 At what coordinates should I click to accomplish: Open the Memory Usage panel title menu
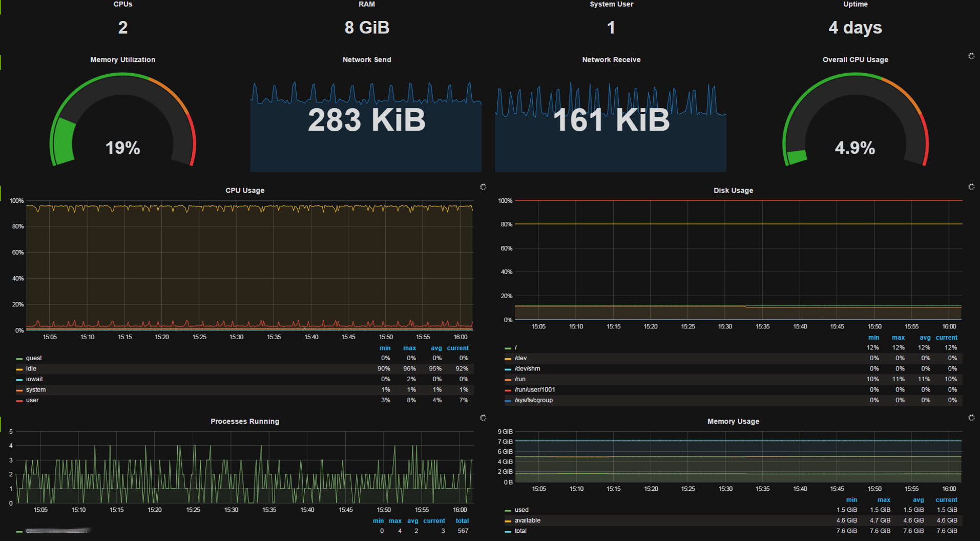pyautogui.click(x=733, y=421)
